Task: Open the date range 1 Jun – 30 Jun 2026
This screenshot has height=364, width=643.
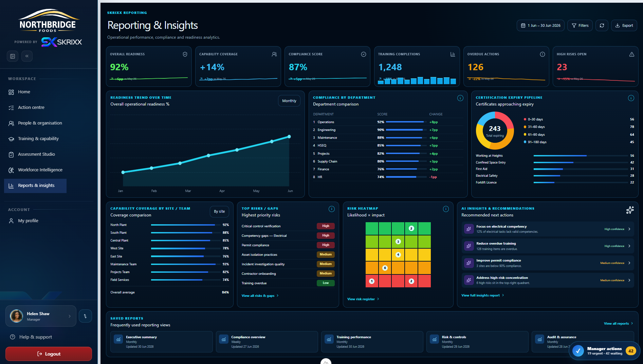Action: coord(541,25)
